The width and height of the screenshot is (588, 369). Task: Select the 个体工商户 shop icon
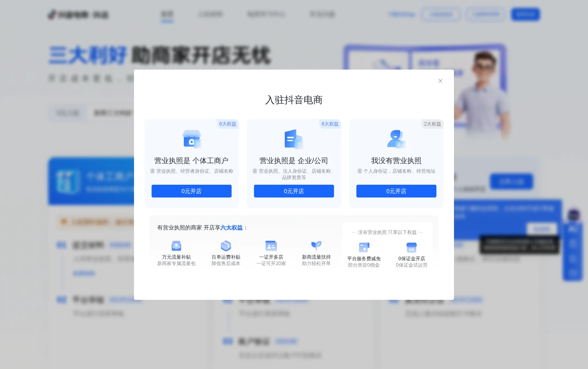click(192, 139)
